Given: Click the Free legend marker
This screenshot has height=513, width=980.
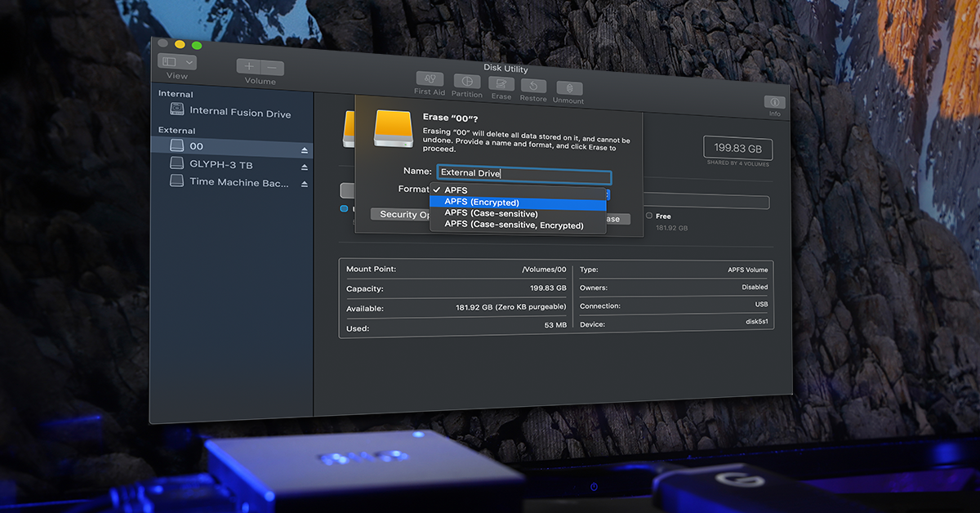Looking at the screenshot, I should [x=649, y=216].
